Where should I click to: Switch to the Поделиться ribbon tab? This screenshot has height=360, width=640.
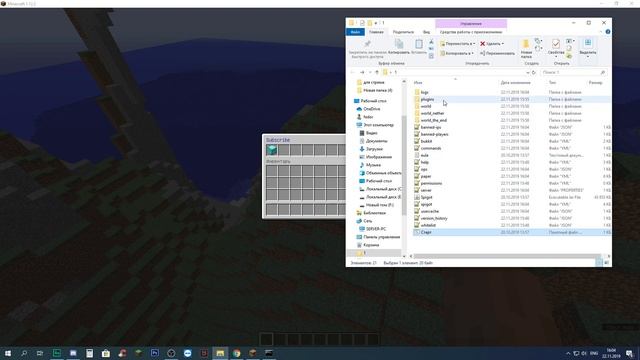tap(403, 32)
